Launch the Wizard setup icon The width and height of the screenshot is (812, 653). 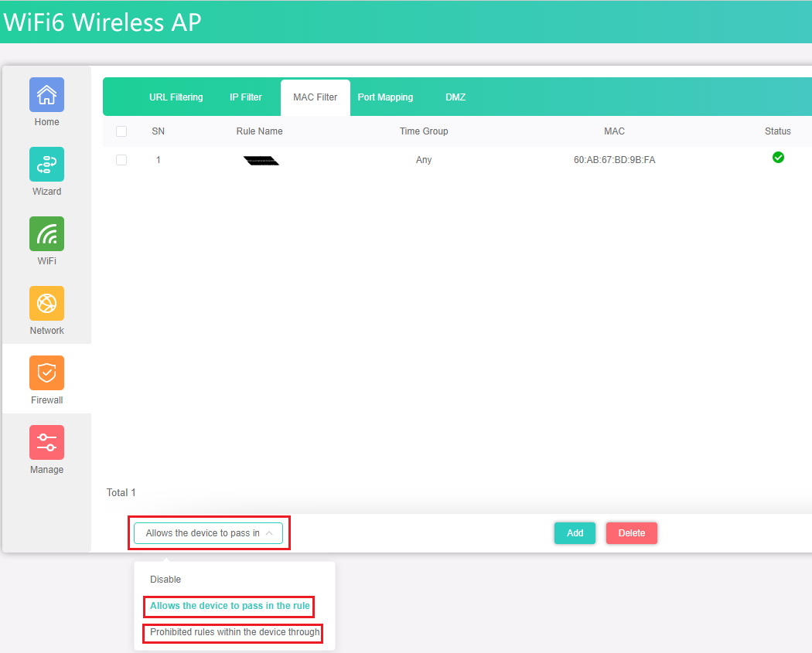click(46, 165)
